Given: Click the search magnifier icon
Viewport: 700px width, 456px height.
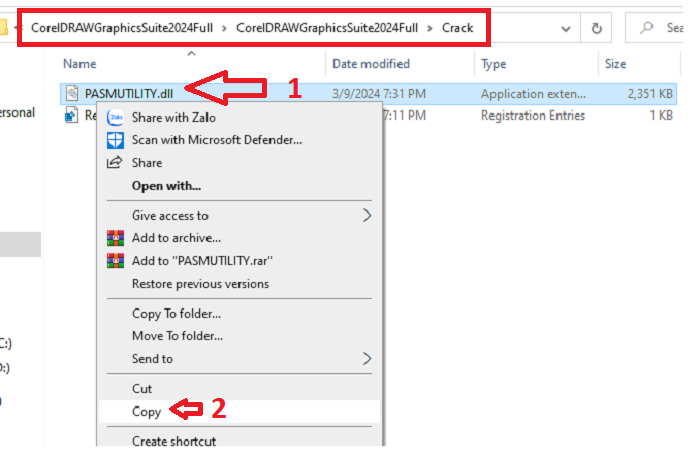Looking at the screenshot, I should click(x=646, y=28).
